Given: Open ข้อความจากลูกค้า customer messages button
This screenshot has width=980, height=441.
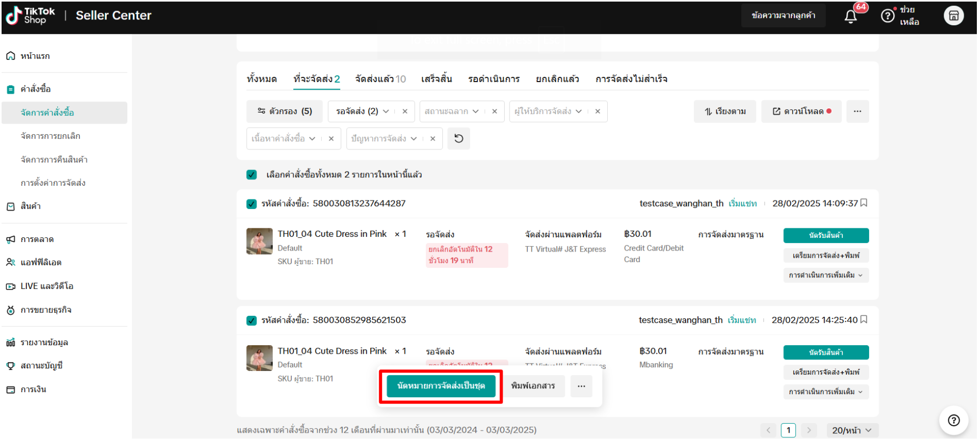Looking at the screenshot, I should point(783,16).
